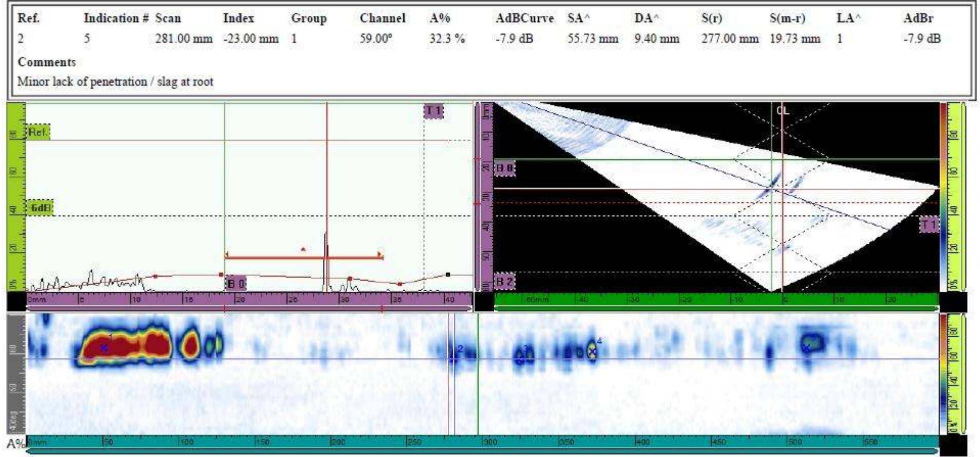Click the comment "Minor lack of penetration / slag at root"

(115, 81)
